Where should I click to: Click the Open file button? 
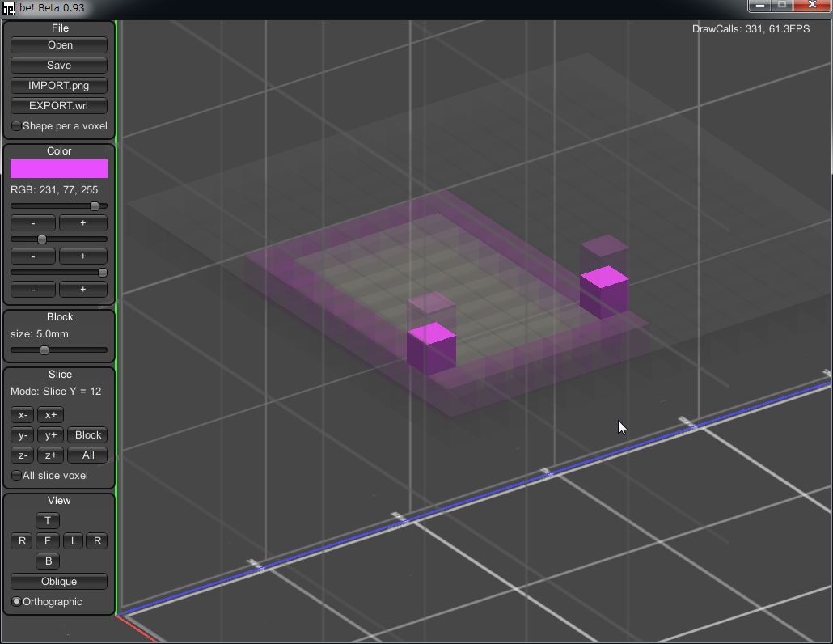pyautogui.click(x=59, y=45)
